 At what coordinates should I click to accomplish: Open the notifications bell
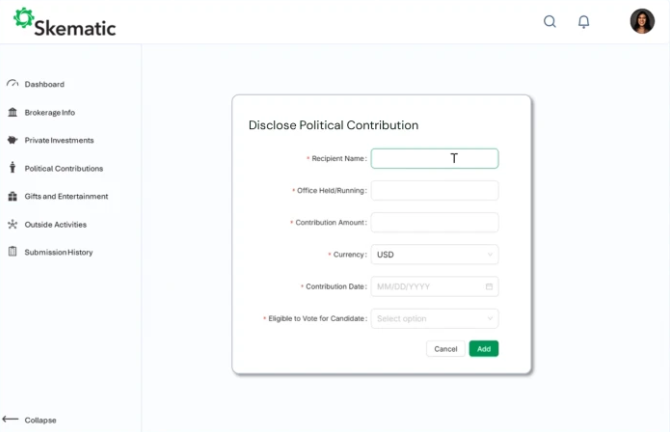click(584, 21)
